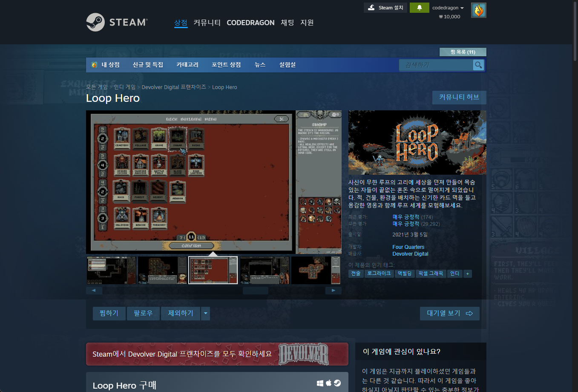The height and width of the screenshot is (392, 578).
Task: Click the 2021년 3월 5일 release date
Action: click(x=410, y=234)
